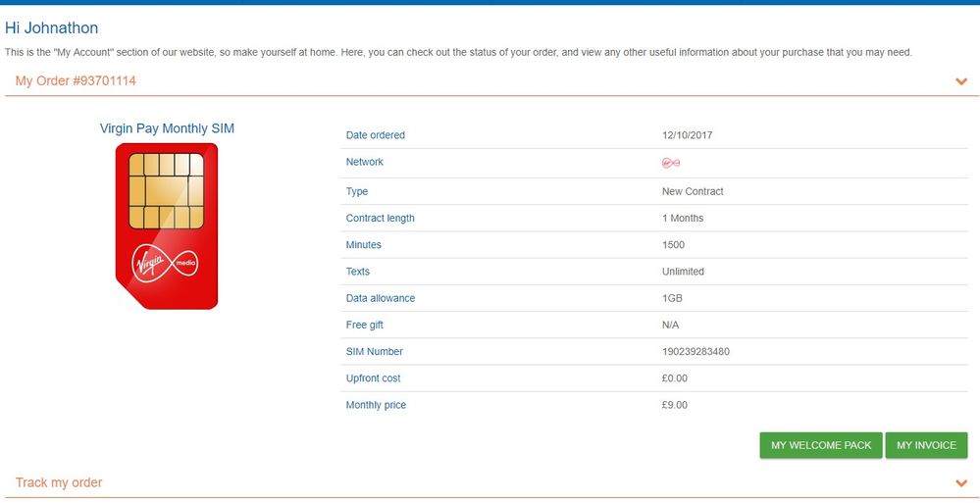Select the date value 12/10/2017
The width and height of the screenshot is (980, 503).
point(687,135)
